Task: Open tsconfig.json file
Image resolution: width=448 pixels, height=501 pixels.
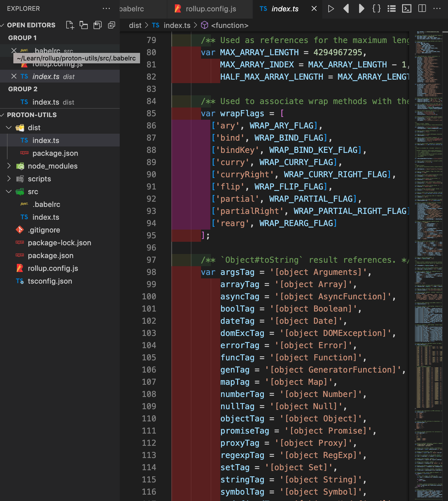Action: tap(60, 281)
